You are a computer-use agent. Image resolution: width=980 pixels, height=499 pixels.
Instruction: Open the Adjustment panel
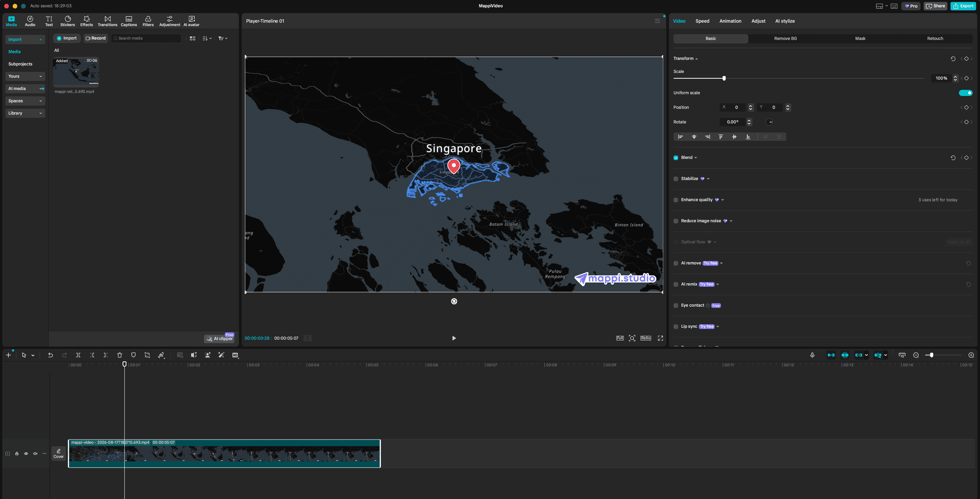pyautogui.click(x=170, y=21)
